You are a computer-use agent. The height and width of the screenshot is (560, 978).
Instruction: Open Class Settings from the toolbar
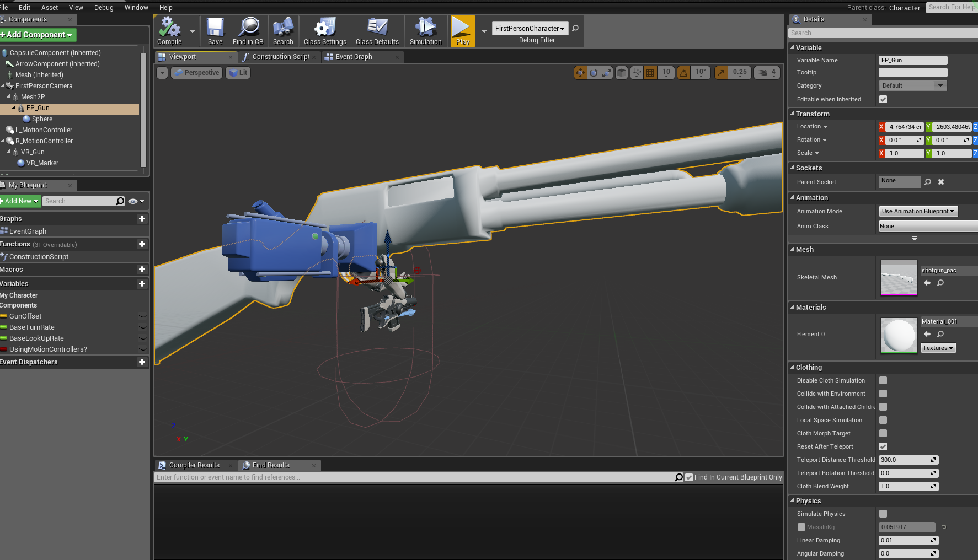point(325,31)
